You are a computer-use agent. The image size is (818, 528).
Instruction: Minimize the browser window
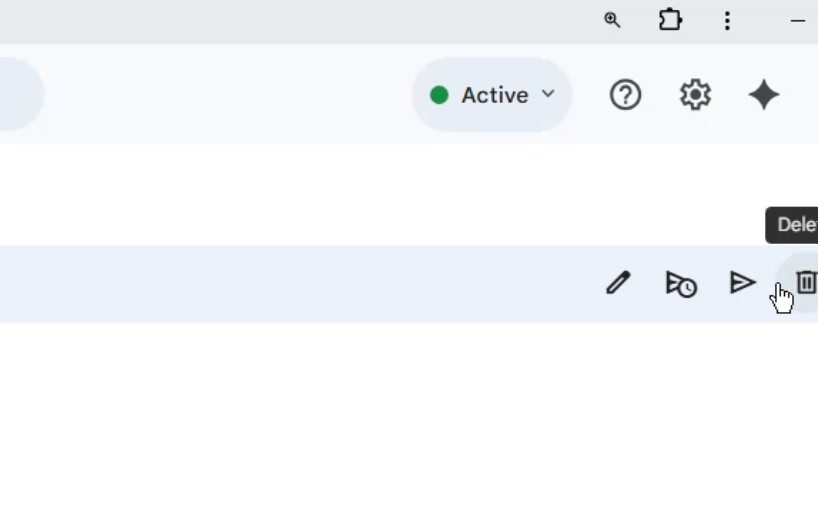pyautogui.click(x=798, y=20)
